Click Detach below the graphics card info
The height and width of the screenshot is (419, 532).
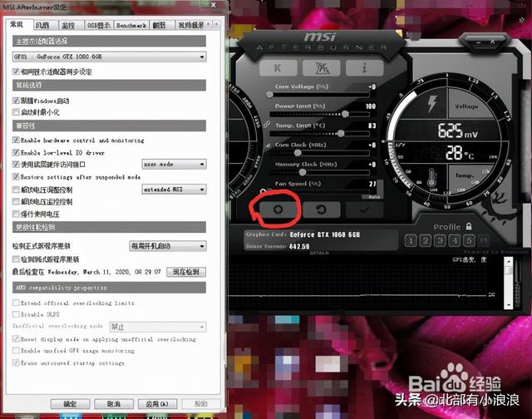[x=319, y=253]
